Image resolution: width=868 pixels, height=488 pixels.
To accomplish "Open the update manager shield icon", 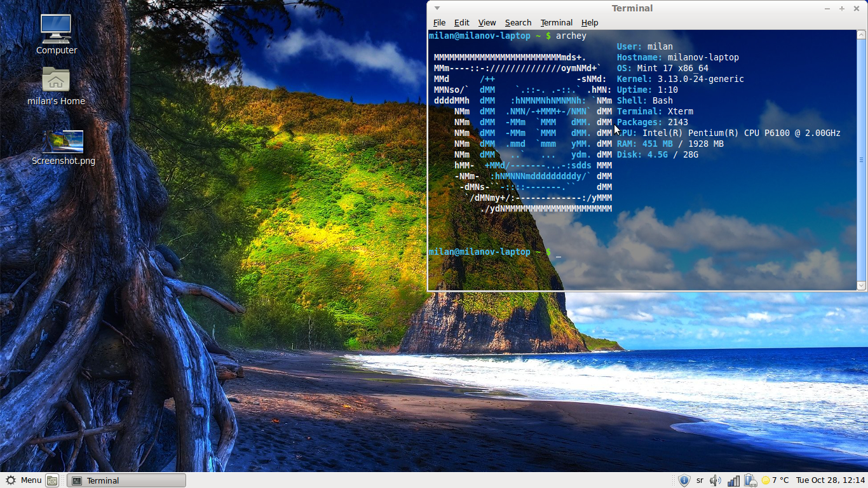I will pos(684,480).
